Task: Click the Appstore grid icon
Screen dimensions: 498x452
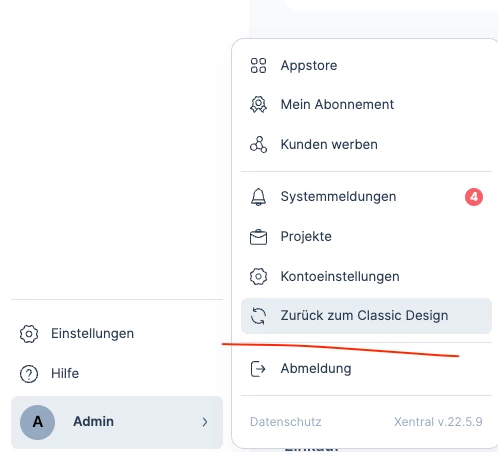Action: pyautogui.click(x=258, y=65)
